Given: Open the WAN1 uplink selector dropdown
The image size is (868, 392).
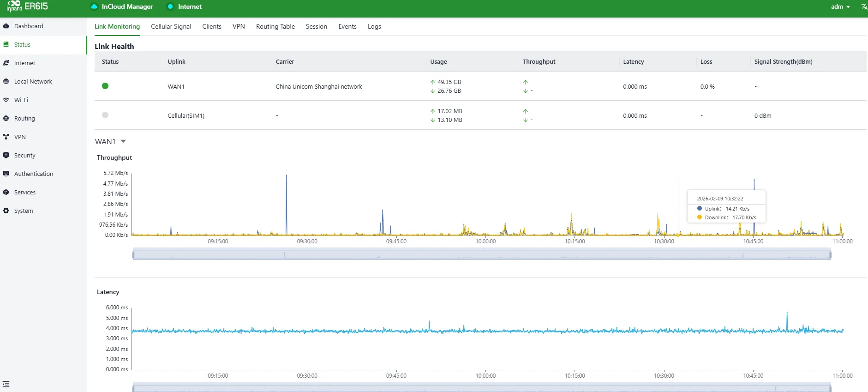Looking at the screenshot, I should click(x=111, y=142).
